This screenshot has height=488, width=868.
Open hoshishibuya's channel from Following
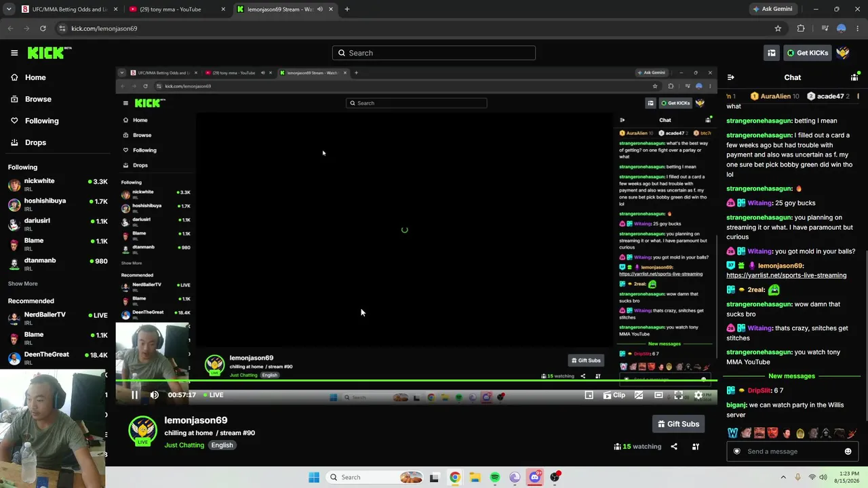pos(58,204)
